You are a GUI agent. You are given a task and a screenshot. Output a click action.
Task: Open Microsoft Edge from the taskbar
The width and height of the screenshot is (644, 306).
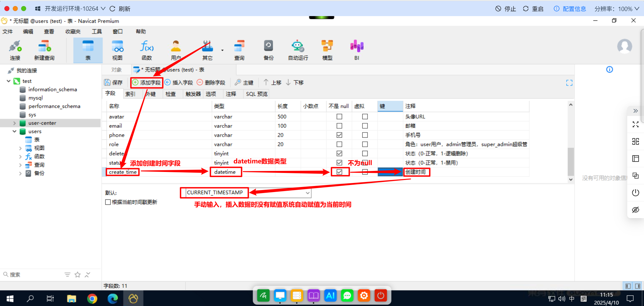tap(113, 298)
